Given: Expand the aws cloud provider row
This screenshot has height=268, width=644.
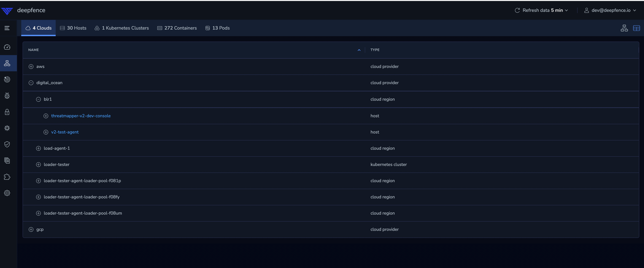Looking at the screenshot, I should point(31,67).
